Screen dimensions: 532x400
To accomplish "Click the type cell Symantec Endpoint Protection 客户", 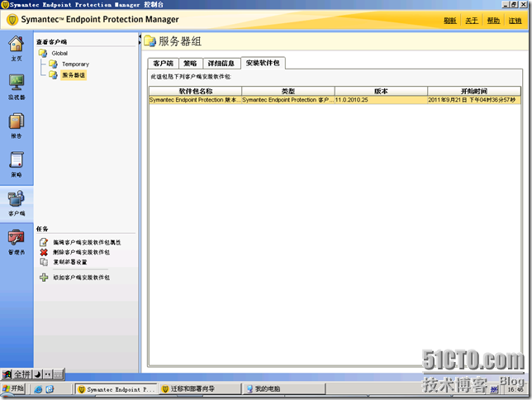I will tap(287, 100).
